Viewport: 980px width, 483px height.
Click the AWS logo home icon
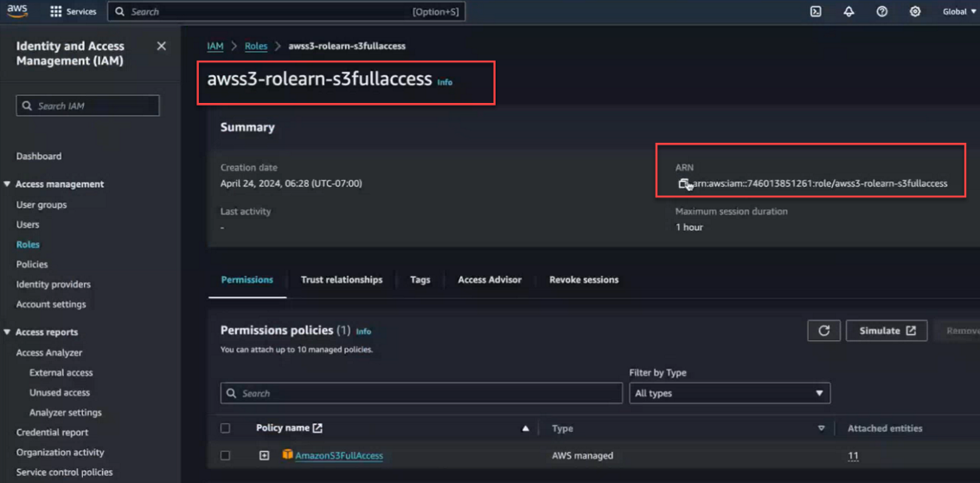point(17,11)
